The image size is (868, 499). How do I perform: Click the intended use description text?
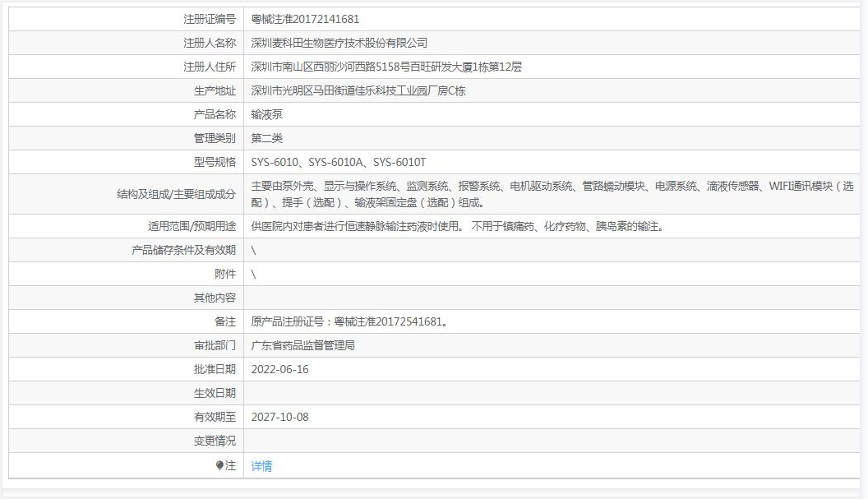tap(456, 226)
